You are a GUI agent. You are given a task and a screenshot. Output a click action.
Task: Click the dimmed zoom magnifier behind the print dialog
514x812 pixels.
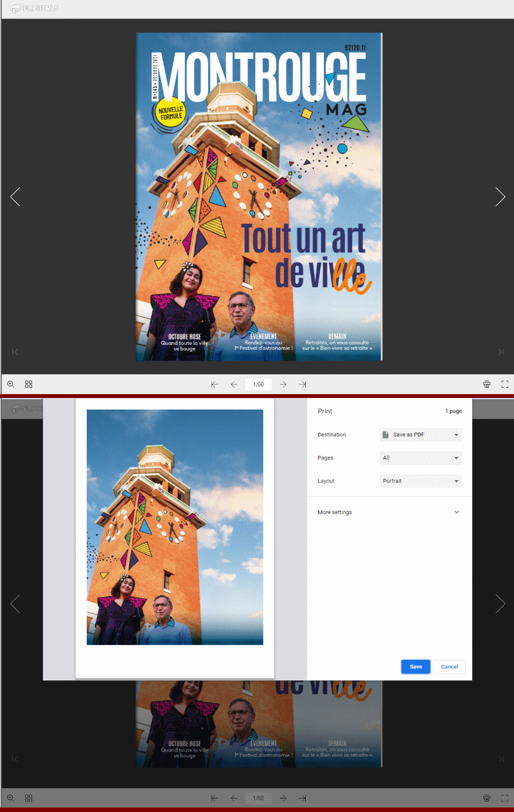(x=10, y=798)
